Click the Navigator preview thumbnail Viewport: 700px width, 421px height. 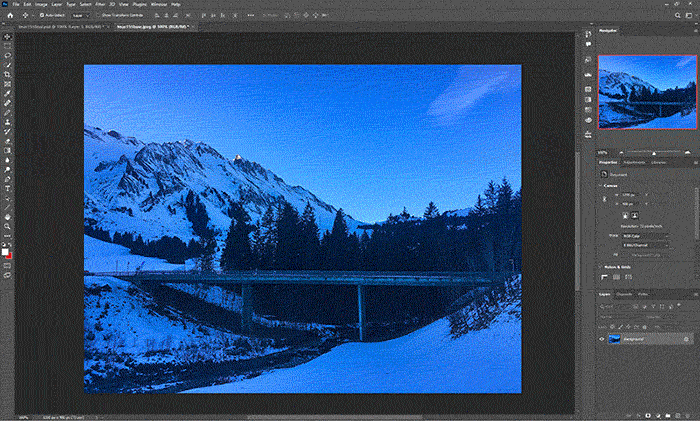tap(647, 92)
